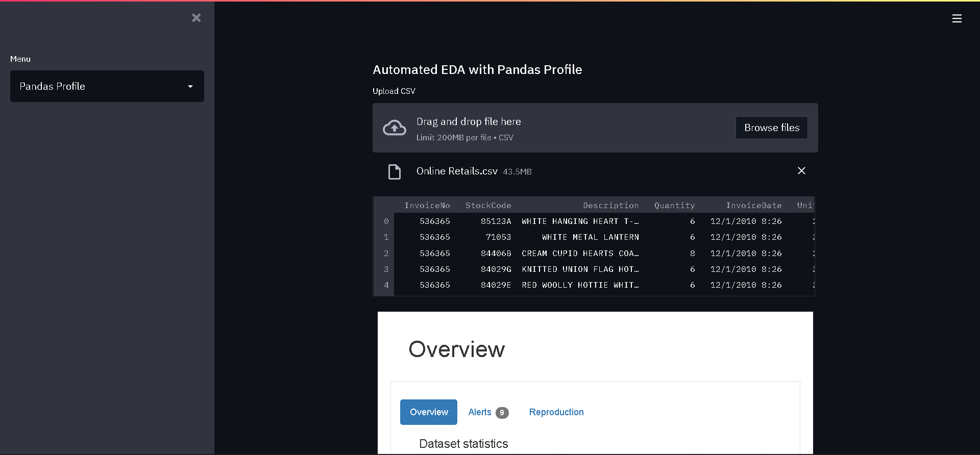Click the Automated EDA with Pandas Profile title

477,70
